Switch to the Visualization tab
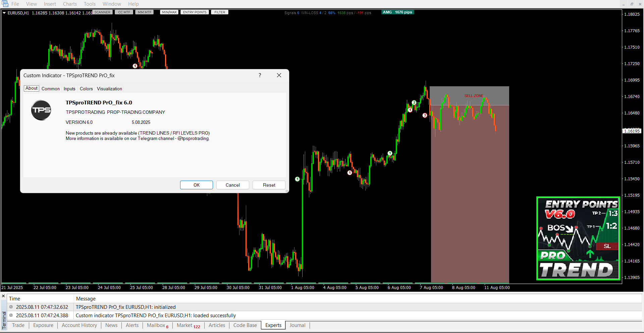This screenshot has height=333, width=644. pyautogui.click(x=109, y=89)
